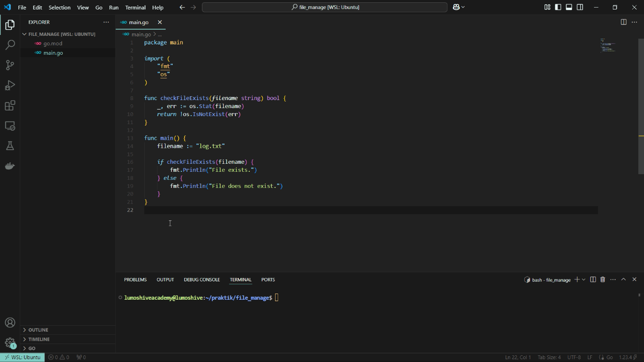Screen dimensions: 644x362
Task: Click the WSL: Ubuntu remote indicator
Action: click(23, 357)
